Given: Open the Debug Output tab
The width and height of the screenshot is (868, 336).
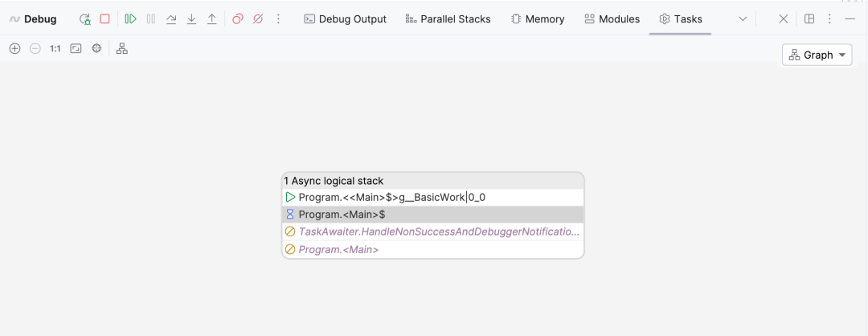Looking at the screenshot, I should (346, 19).
